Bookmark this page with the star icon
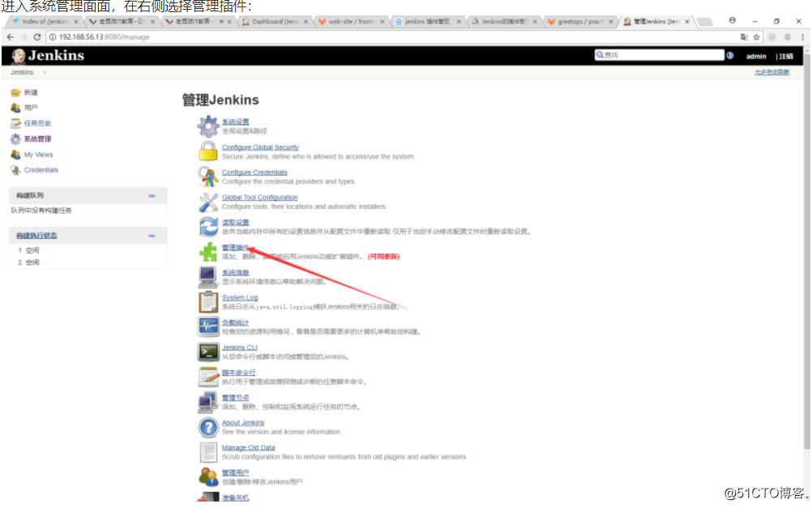812x508 pixels. tap(757, 37)
